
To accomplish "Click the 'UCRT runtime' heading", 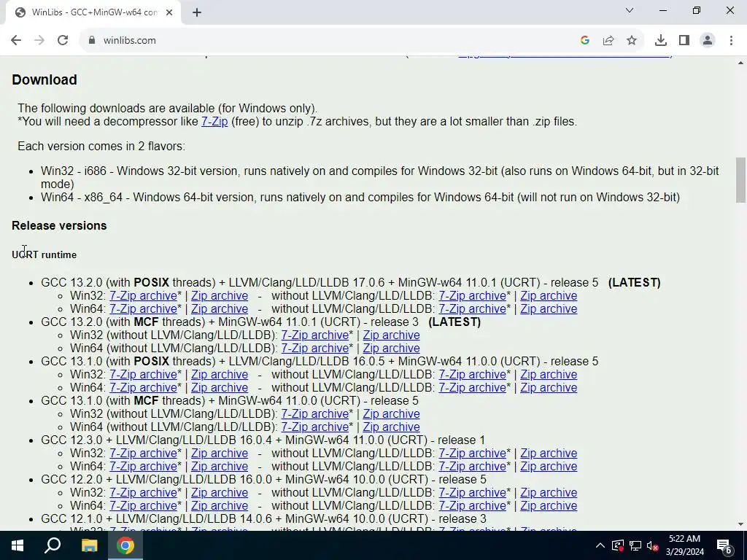I will (44, 254).
